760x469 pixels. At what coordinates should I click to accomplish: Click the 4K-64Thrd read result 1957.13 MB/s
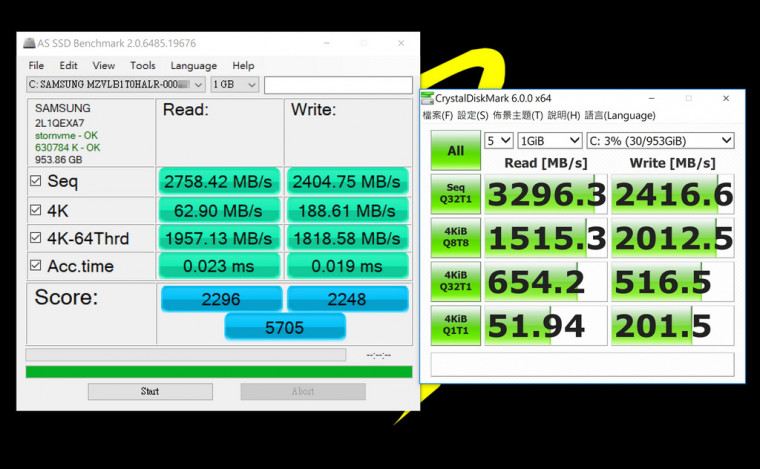pos(219,238)
